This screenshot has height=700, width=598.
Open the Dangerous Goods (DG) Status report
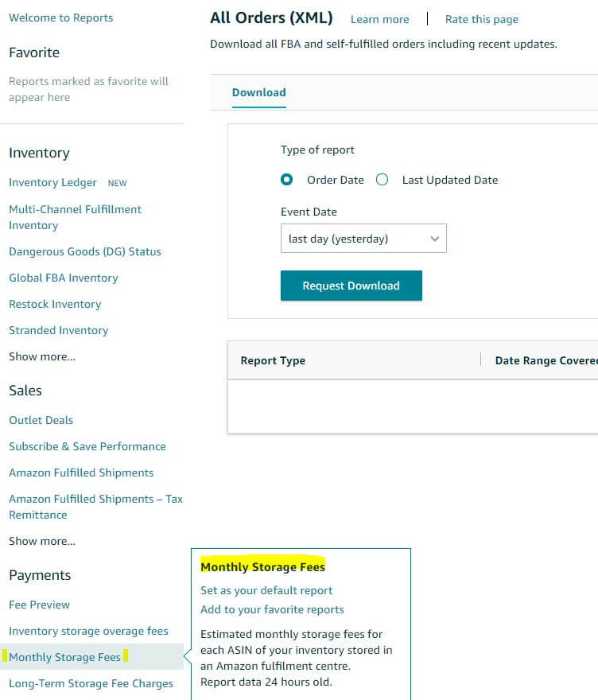pyautogui.click(x=84, y=251)
